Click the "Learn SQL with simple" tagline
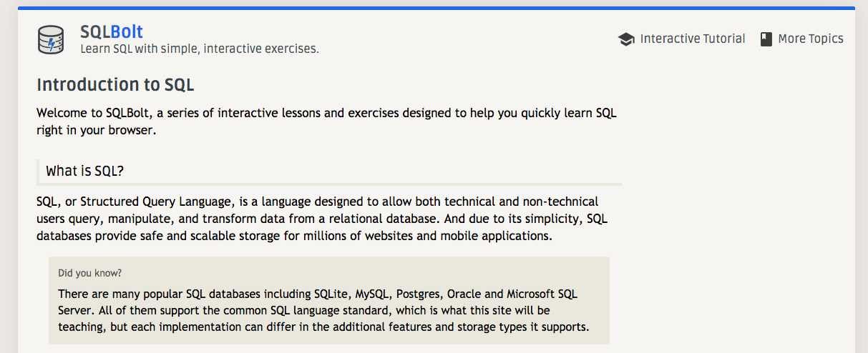The height and width of the screenshot is (353, 868). [x=199, y=49]
